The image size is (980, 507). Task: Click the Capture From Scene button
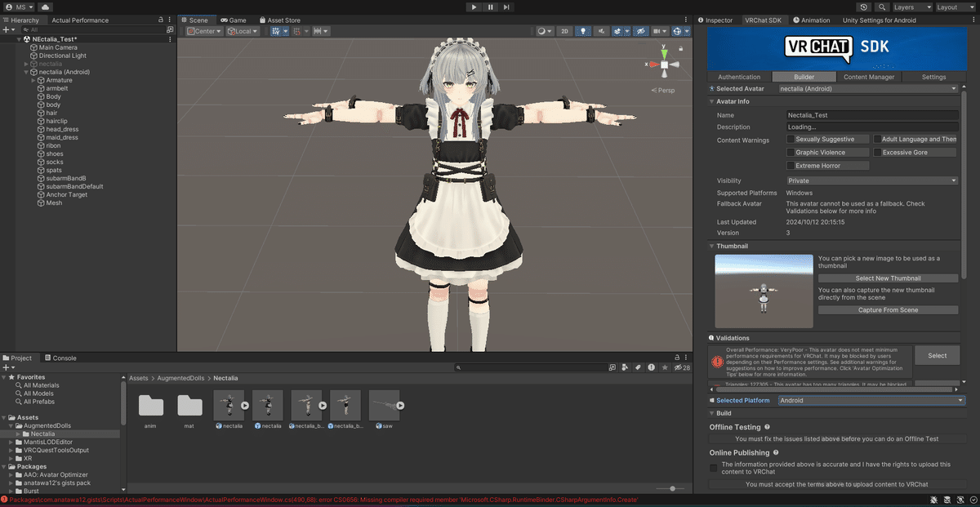click(x=888, y=309)
